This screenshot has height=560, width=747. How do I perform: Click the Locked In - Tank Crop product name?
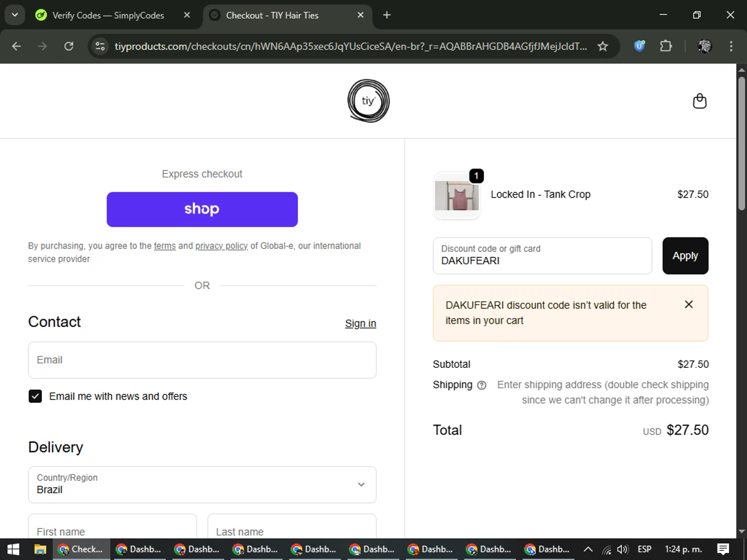coord(541,195)
